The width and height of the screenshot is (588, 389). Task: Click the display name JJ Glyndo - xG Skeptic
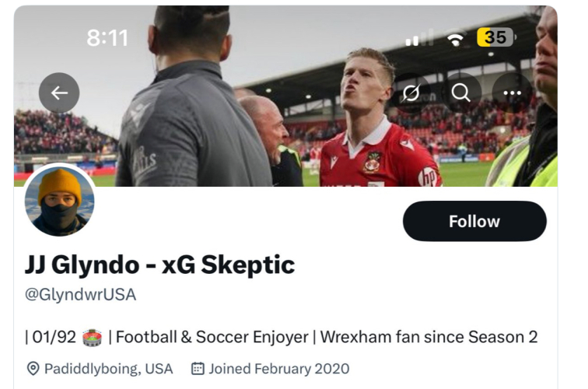point(159,265)
